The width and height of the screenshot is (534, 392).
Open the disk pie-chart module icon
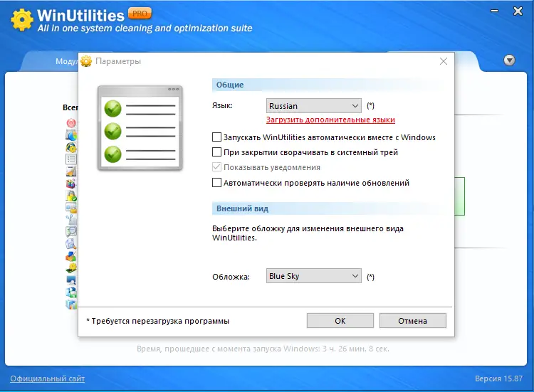tap(71, 135)
